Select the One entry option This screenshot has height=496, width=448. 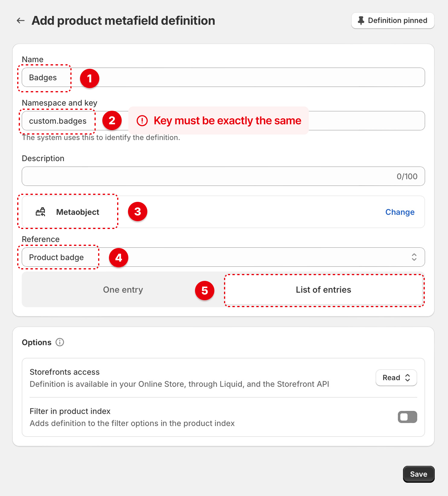pyautogui.click(x=123, y=290)
